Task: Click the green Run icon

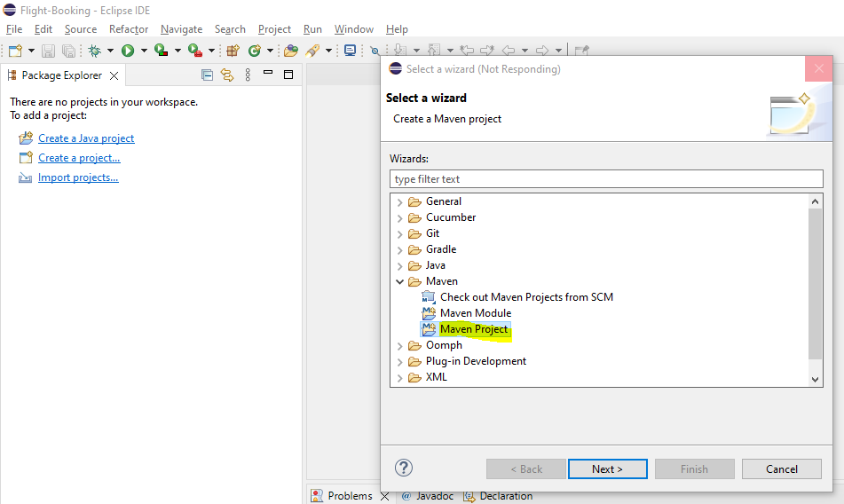Action: [x=128, y=51]
